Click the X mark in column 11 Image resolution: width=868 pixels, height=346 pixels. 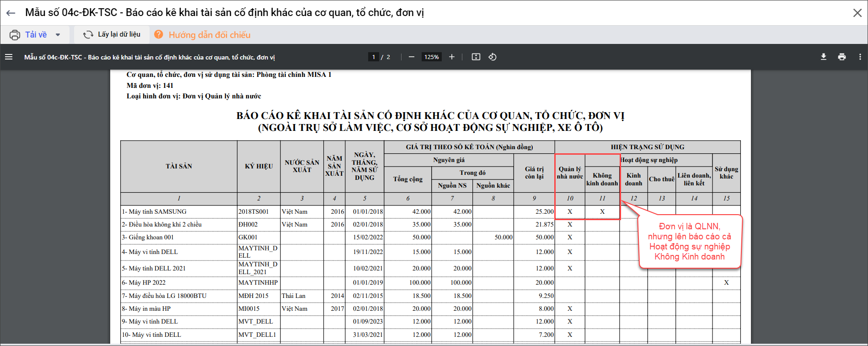(x=602, y=211)
